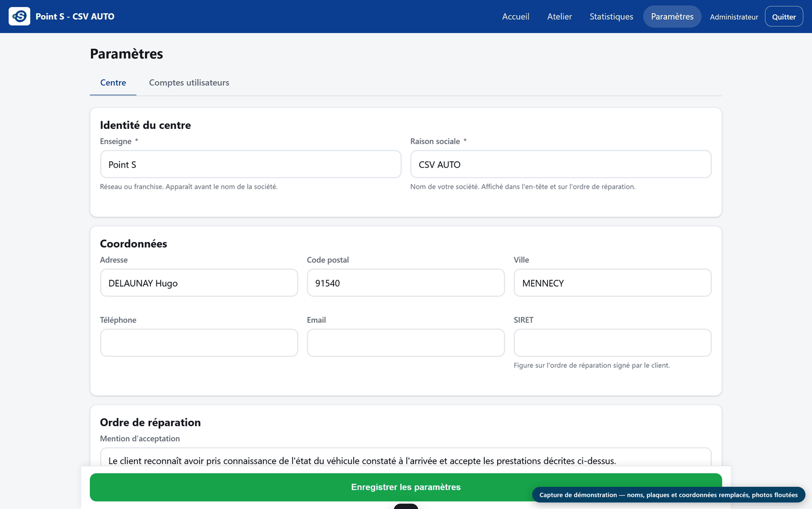Click hint 'Réseau ou franchise'
The height and width of the screenshot is (509, 812).
pyautogui.click(x=188, y=186)
